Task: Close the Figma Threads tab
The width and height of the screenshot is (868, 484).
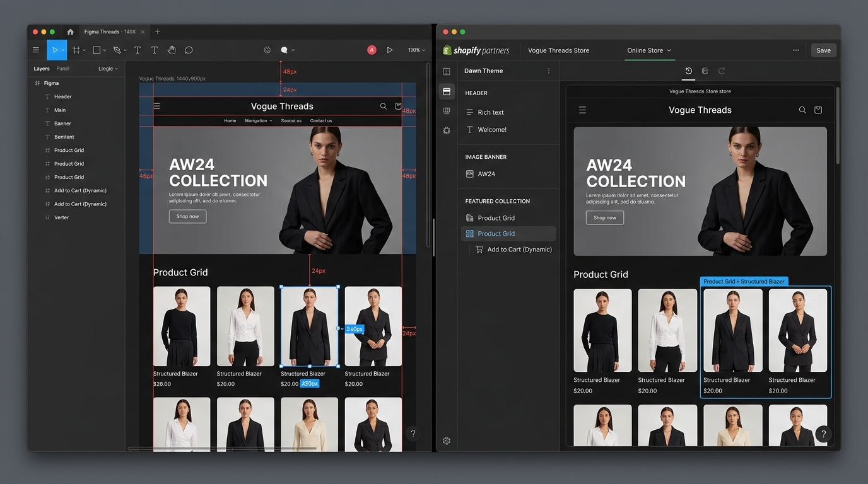Action: click(143, 32)
